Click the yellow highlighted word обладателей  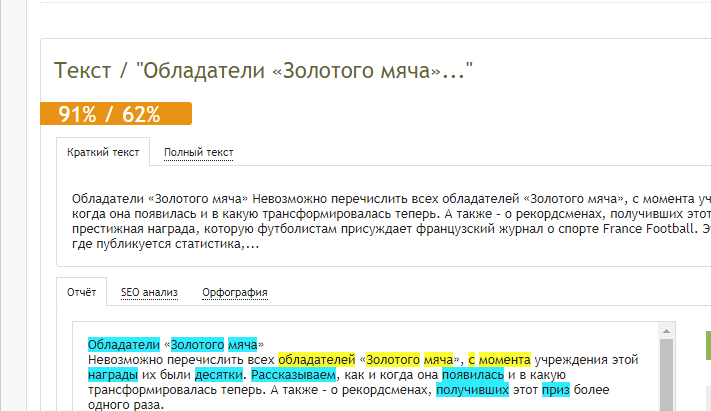tap(317, 359)
